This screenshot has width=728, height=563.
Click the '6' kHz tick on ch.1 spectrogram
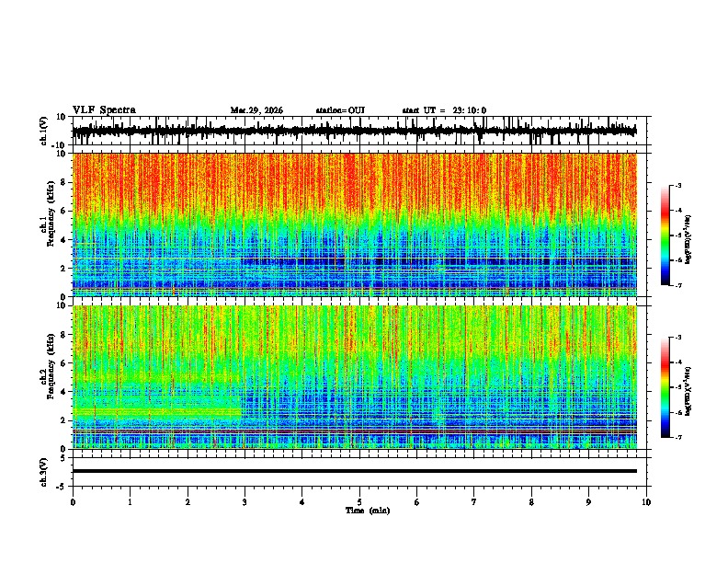point(64,211)
